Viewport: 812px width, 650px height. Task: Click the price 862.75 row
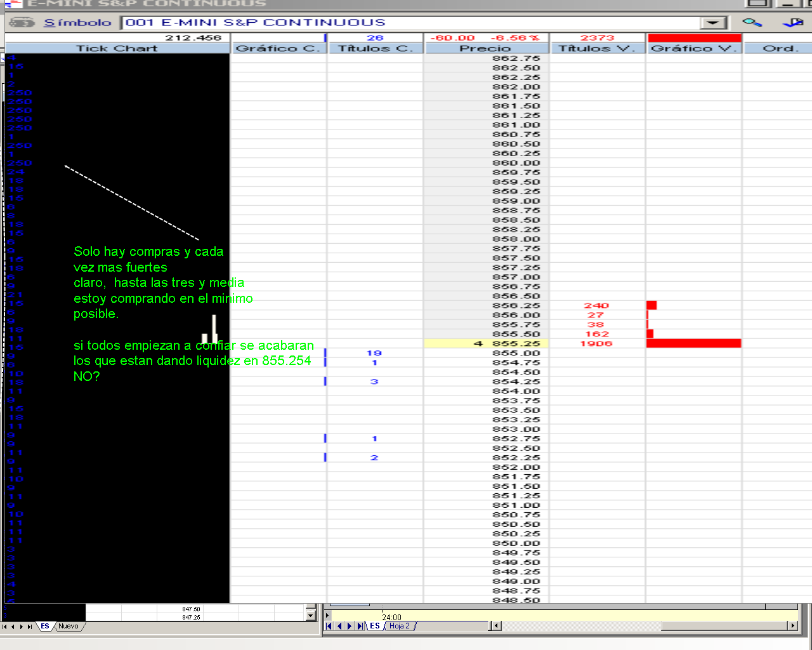(516, 58)
